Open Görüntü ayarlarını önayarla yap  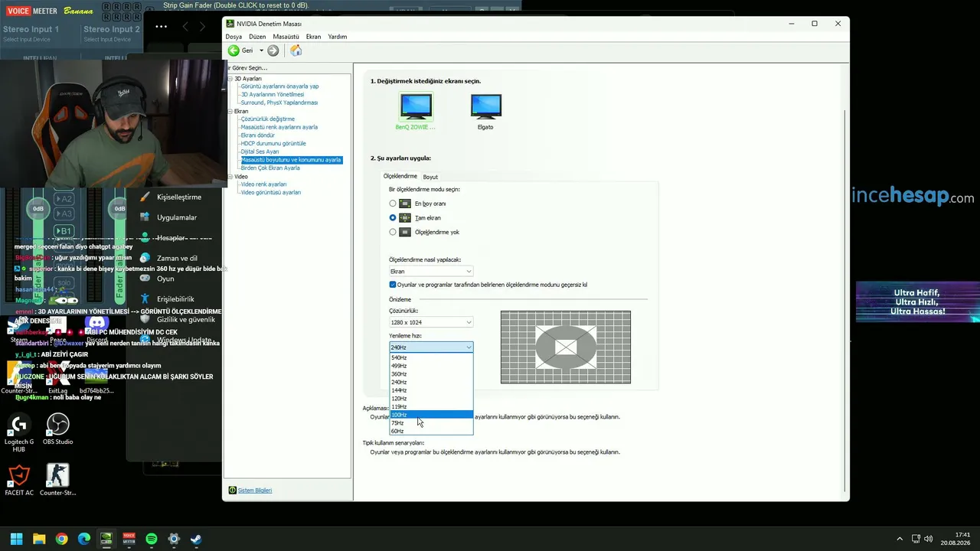coord(279,86)
